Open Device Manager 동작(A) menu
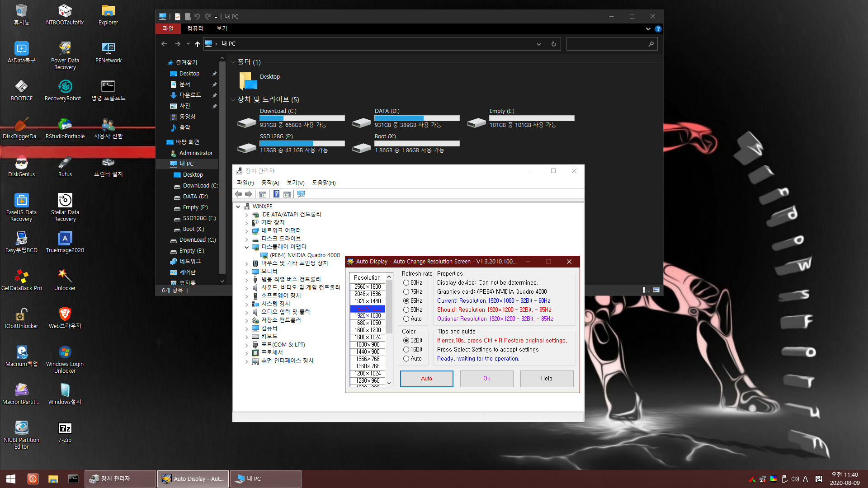The image size is (868, 488). tap(270, 183)
